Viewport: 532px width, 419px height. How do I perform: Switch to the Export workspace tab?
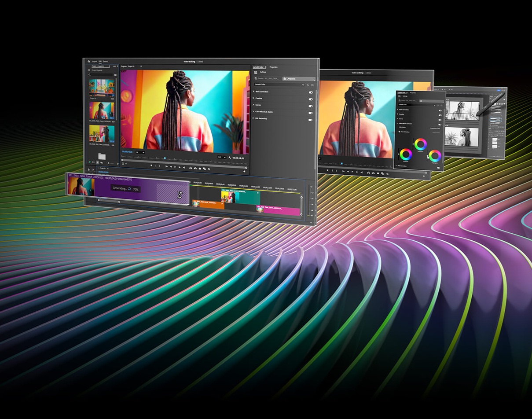tap(105, 61)
